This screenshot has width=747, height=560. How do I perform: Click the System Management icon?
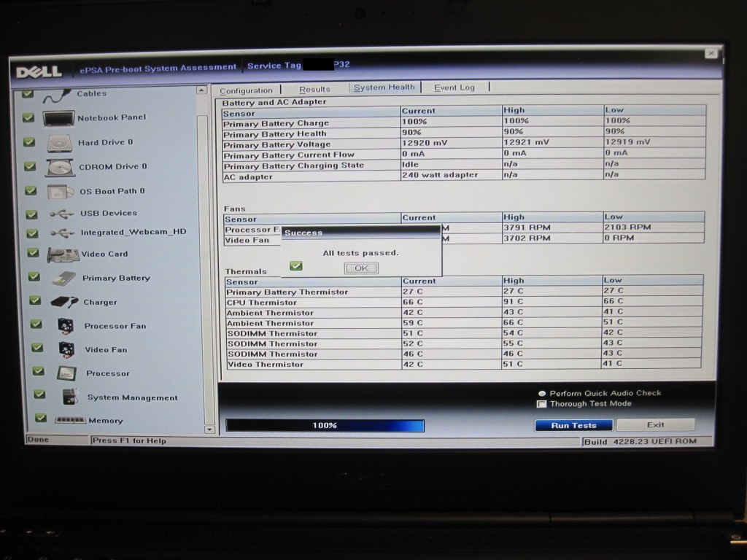tap(71, 397)
